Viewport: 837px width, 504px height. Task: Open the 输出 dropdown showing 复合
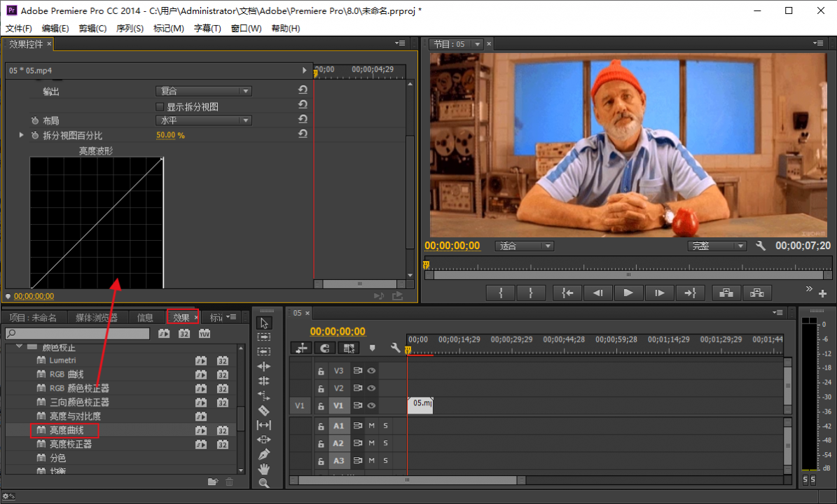(203, 91)
